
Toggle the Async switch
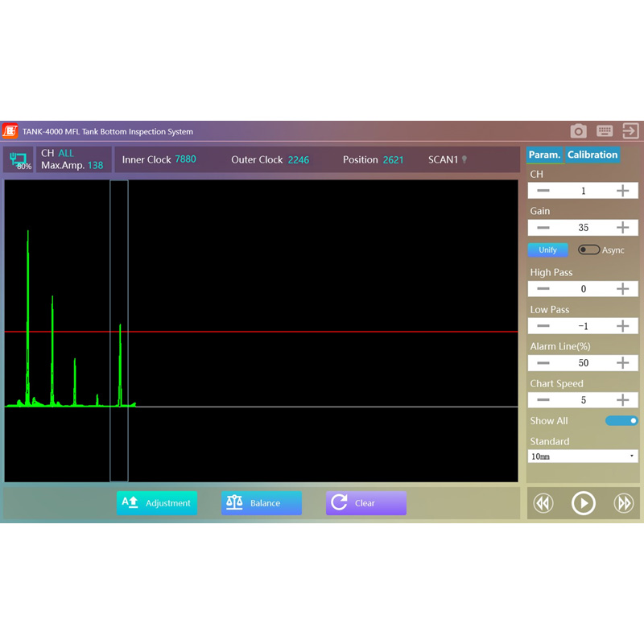tap(588, 250)
